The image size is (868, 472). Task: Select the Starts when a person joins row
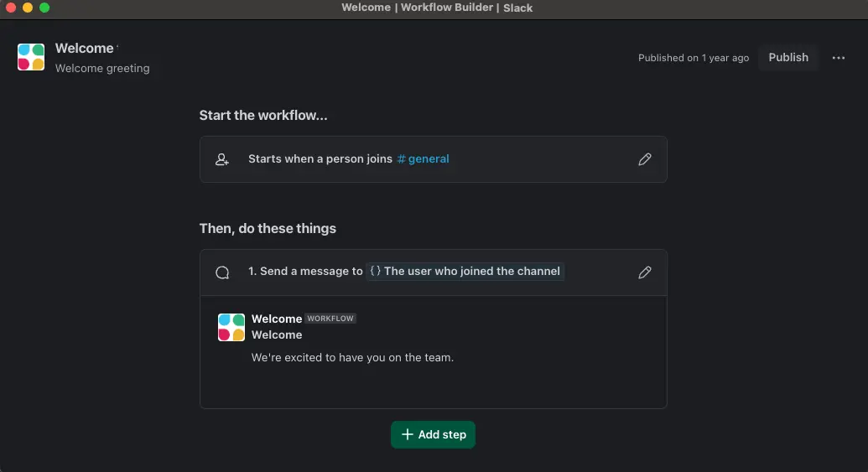tap(433, 159)
